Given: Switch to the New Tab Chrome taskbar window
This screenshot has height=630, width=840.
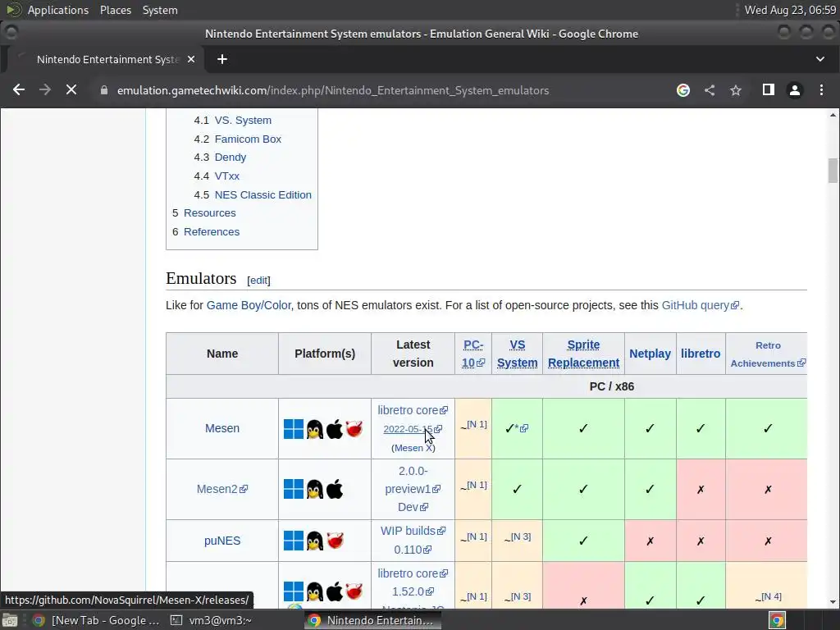Looking at the screenshot, I should click(97, 620).
